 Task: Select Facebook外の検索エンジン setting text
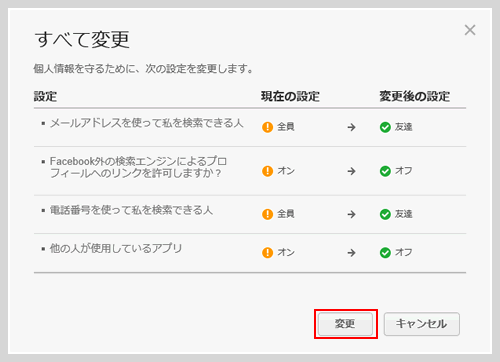(x=138, y=167)
